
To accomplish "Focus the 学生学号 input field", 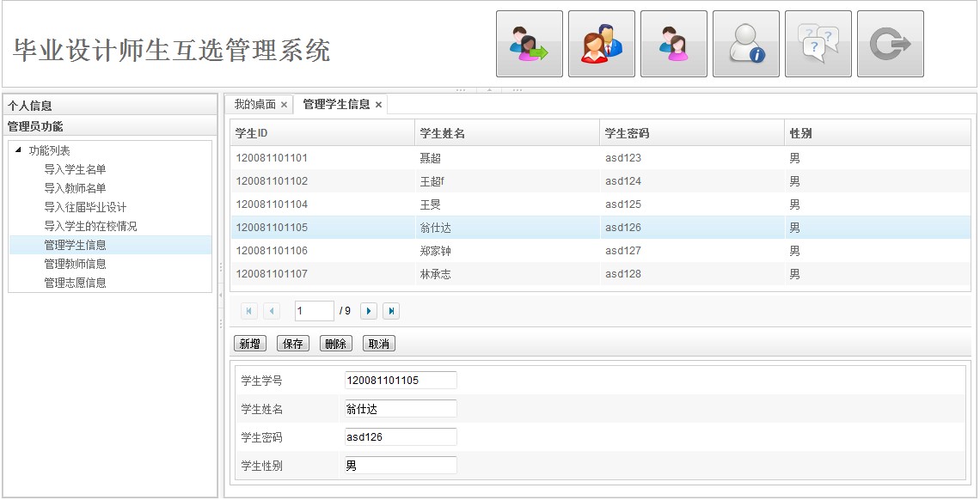I will [401, 380].
